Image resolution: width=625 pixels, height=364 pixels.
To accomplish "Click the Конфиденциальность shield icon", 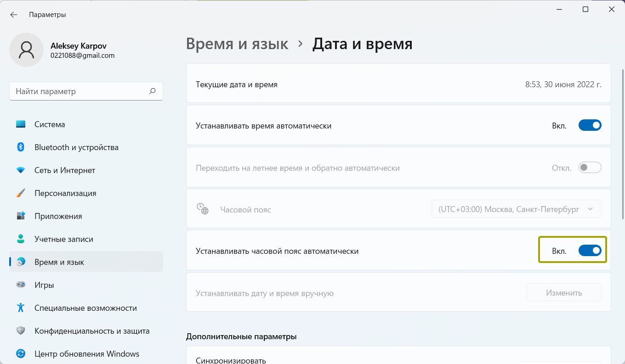I will tap(21, 330).
